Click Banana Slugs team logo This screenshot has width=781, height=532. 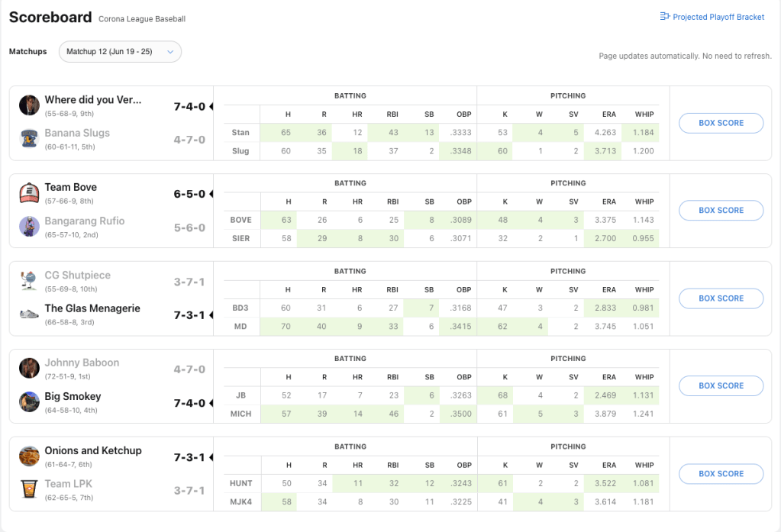pos(29,138)
